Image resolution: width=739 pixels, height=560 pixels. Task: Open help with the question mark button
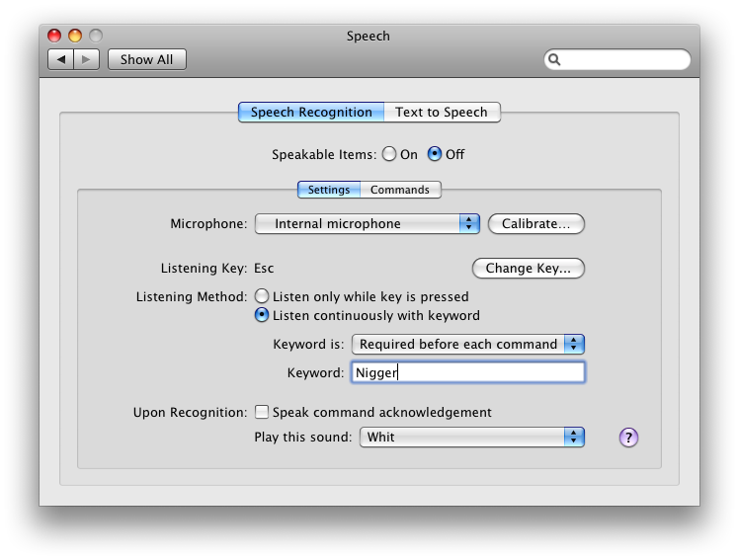(628, 438)
